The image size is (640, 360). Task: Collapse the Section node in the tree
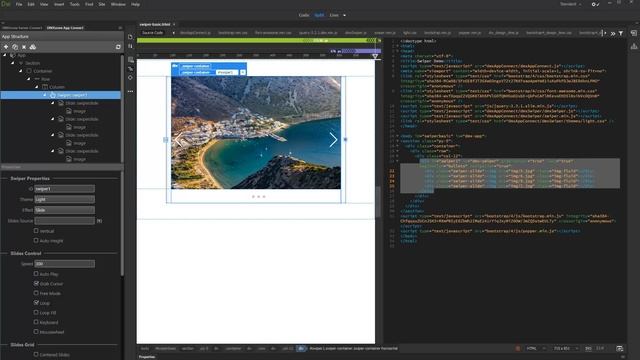tap(13, 63)
